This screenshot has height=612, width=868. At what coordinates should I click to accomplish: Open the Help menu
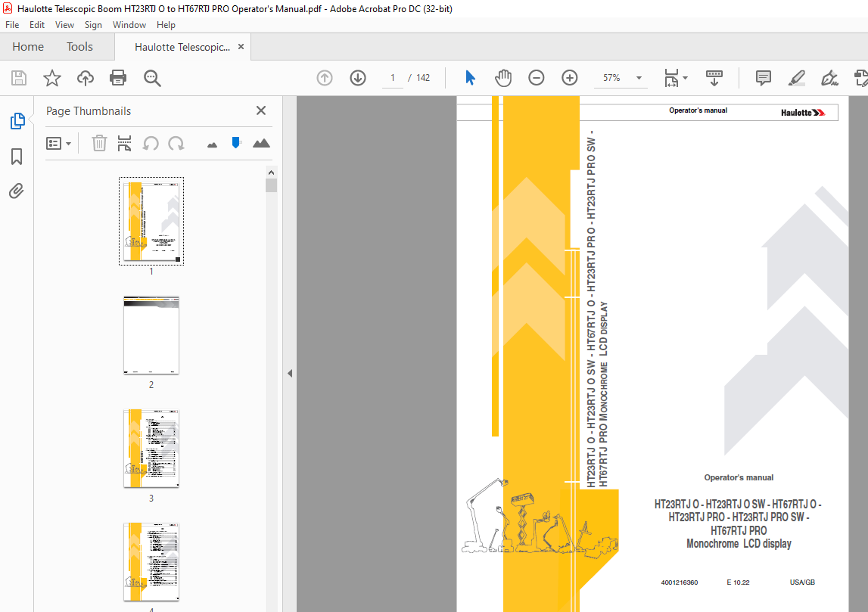click(166, 25)
